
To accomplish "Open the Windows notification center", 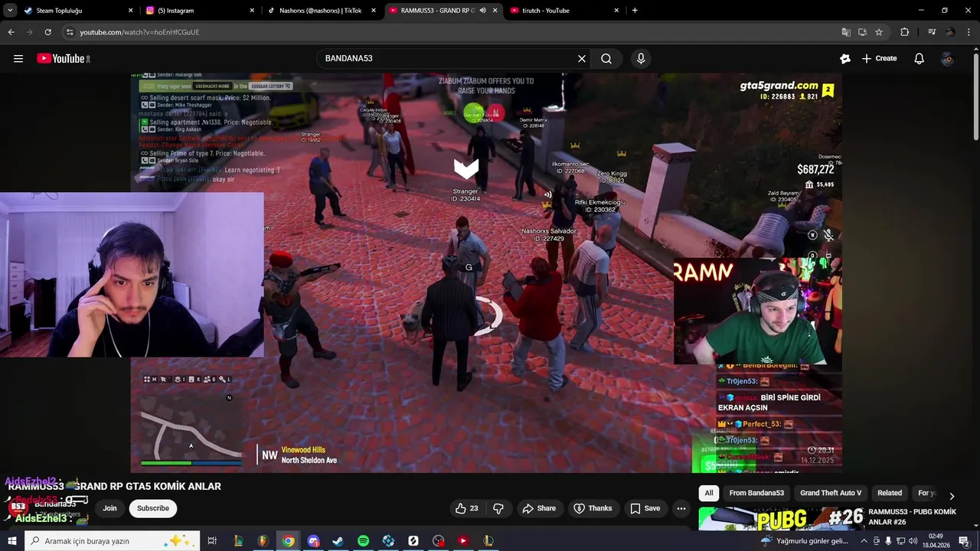I will (x=964, y=541).
